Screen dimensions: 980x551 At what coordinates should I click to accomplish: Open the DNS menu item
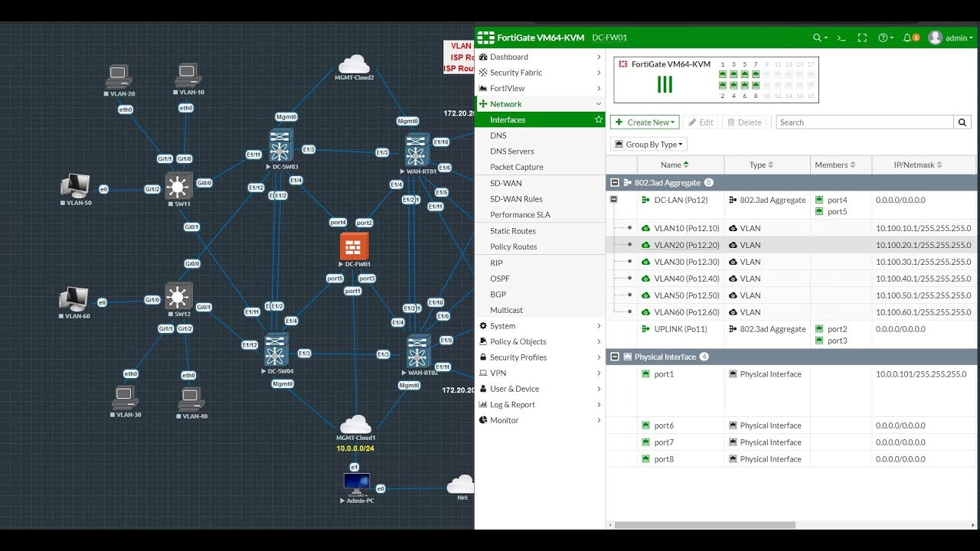[540, 135]
